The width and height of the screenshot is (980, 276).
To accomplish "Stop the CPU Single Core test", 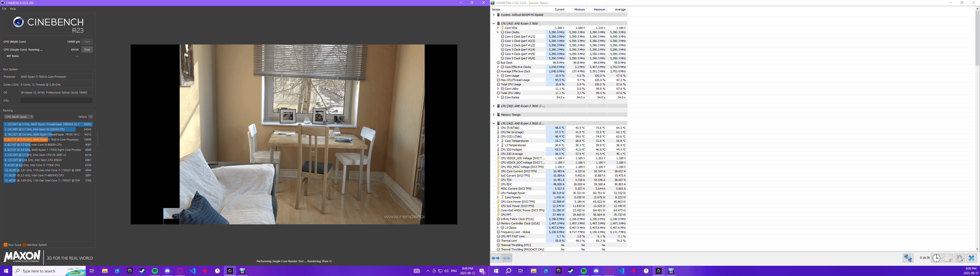I will (x=87, y=50).
